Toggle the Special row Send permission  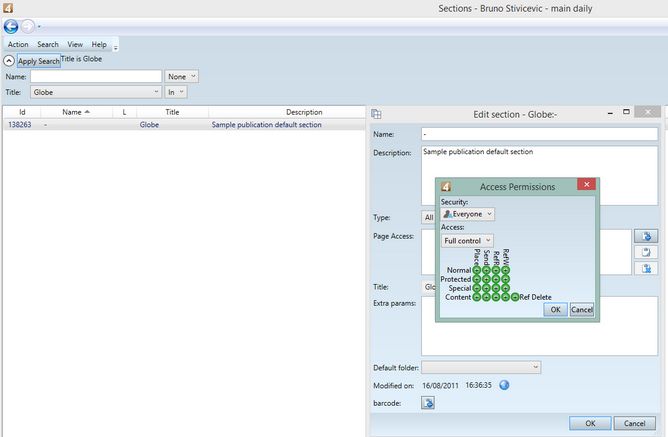click(486, 288)
